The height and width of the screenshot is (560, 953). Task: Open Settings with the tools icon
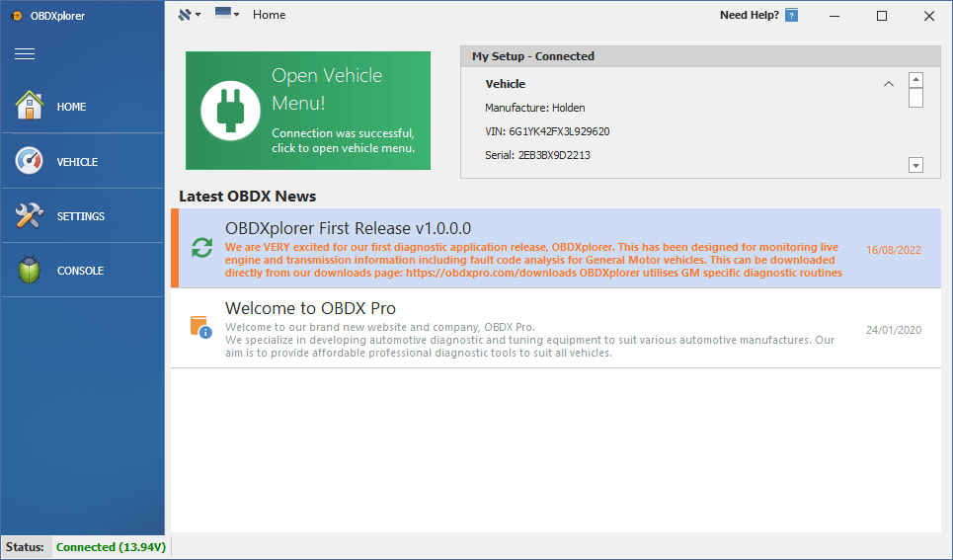[x=82, y=216]
